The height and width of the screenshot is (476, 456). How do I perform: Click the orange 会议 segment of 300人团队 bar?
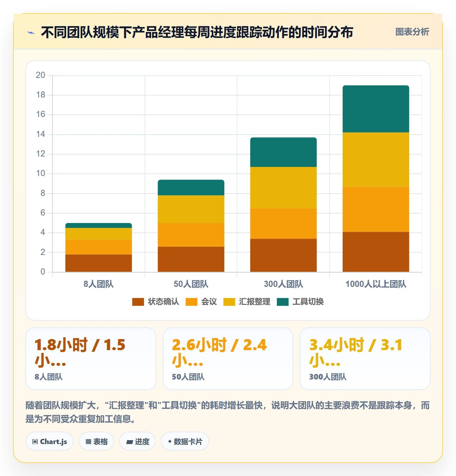tap(283, 224)
